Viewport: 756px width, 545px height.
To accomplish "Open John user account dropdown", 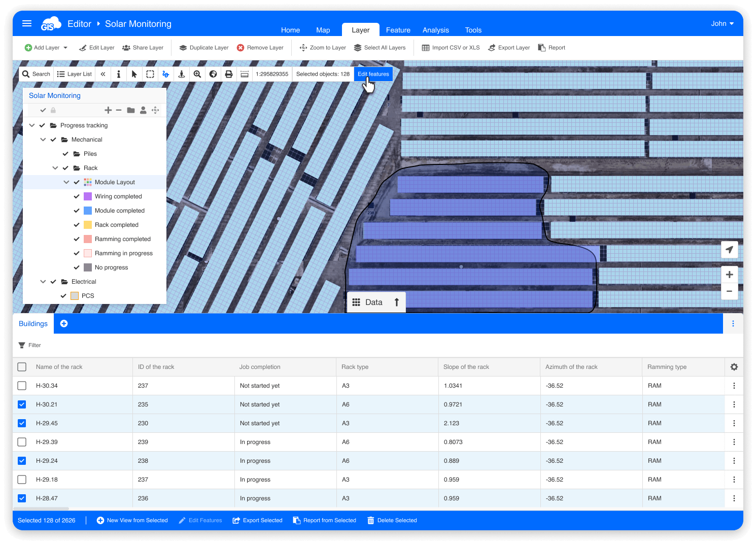I will point(723,23).
